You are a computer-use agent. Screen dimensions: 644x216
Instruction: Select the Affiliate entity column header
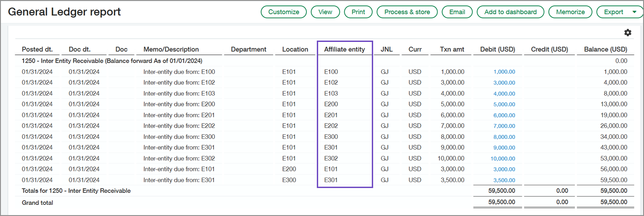(344, 50)
